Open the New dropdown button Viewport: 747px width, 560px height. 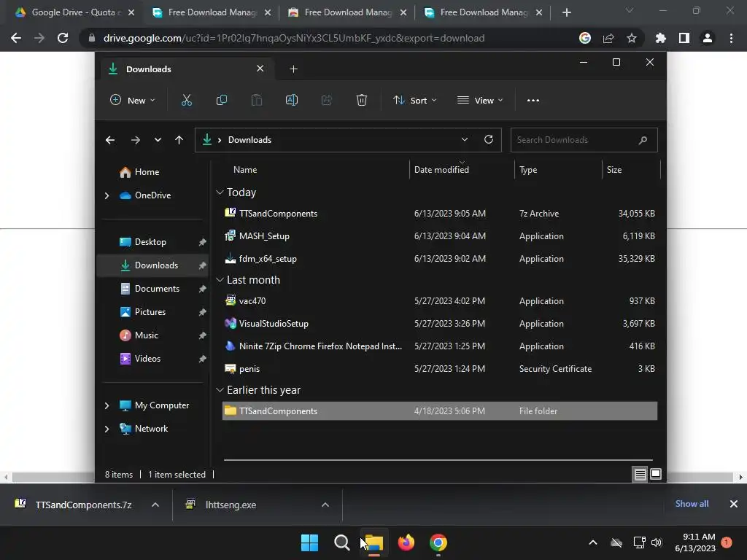click(x=133, y=100)
